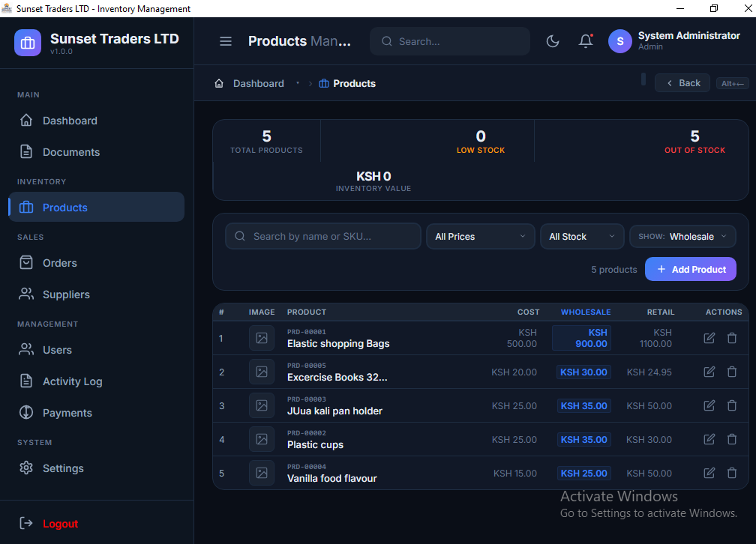This screenshot has height=544, width=756.
Task: Click the Search by name or SKU field
Action: 323,236
